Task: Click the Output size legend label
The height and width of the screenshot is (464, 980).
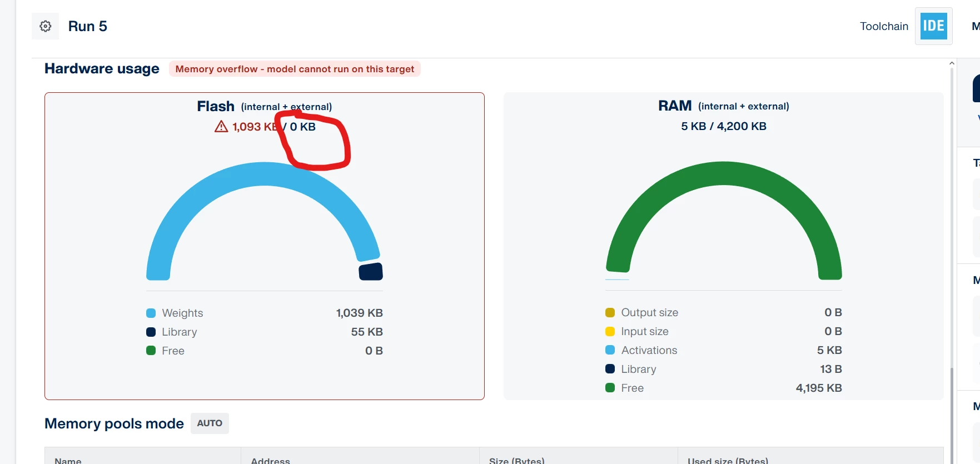Action: [650, 312]
